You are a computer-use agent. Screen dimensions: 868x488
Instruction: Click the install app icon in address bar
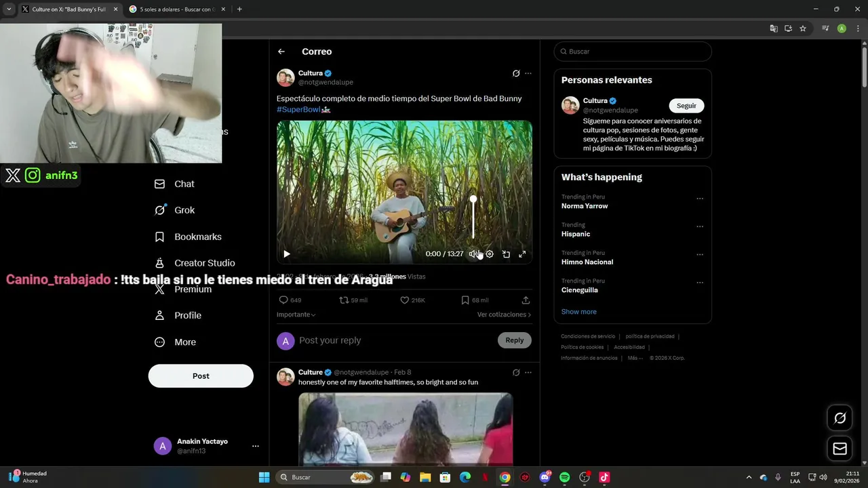pos(788,28)
